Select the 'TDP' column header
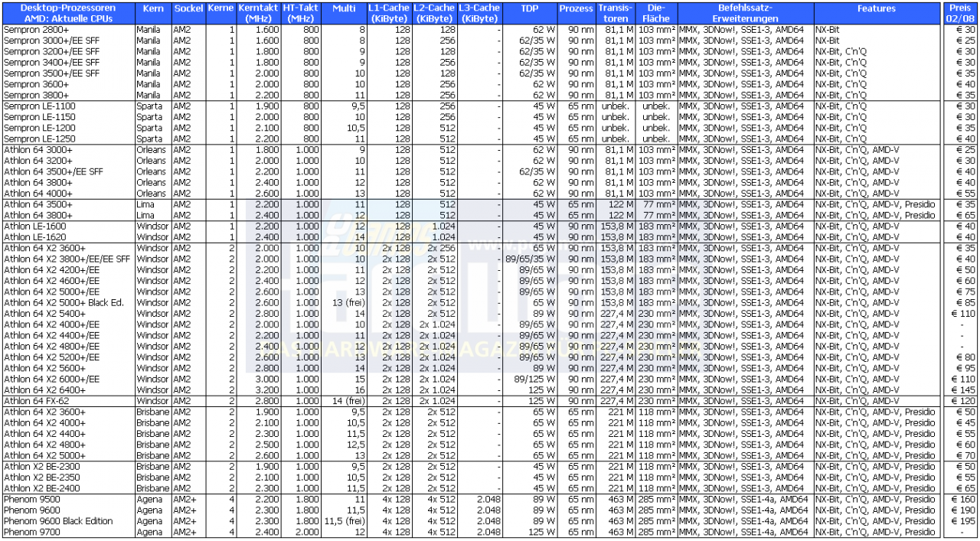The height and width of the screenshot is (541, 980). pyautogui.click(x=529, y=13)
